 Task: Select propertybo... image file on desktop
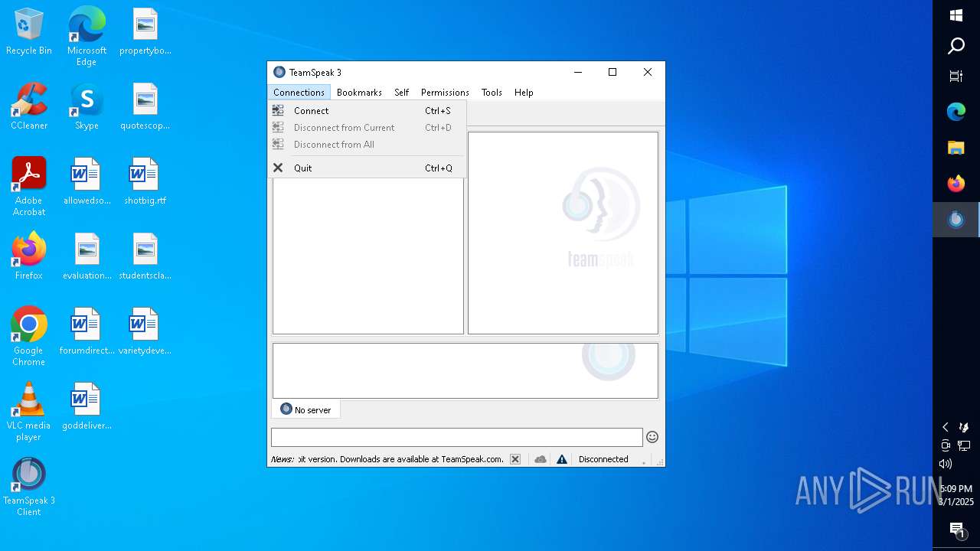point(145,33)
